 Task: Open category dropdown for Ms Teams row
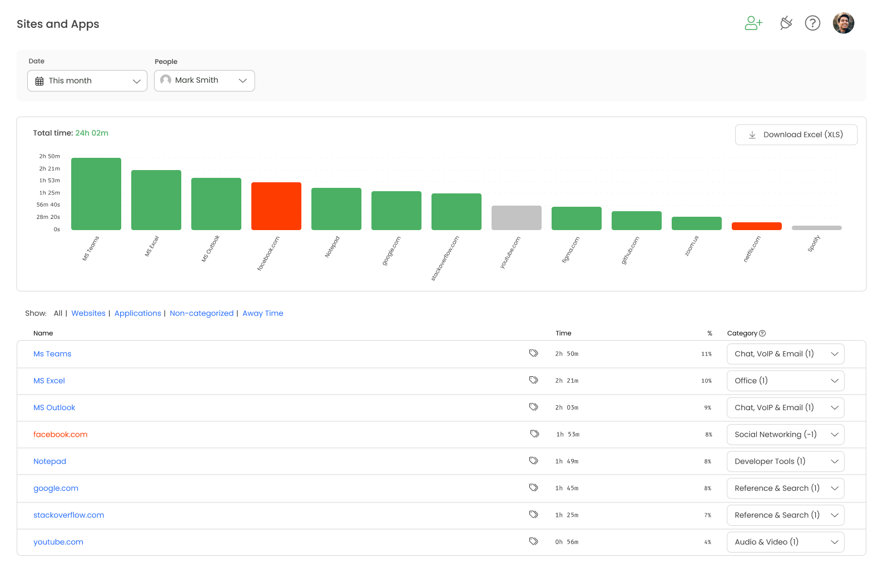pyautogui.click(x=785, y=354)
